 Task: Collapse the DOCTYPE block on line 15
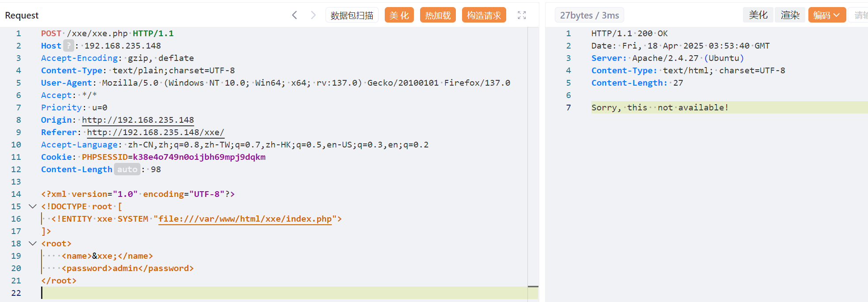pyautogui.click(x=33, y=206)
